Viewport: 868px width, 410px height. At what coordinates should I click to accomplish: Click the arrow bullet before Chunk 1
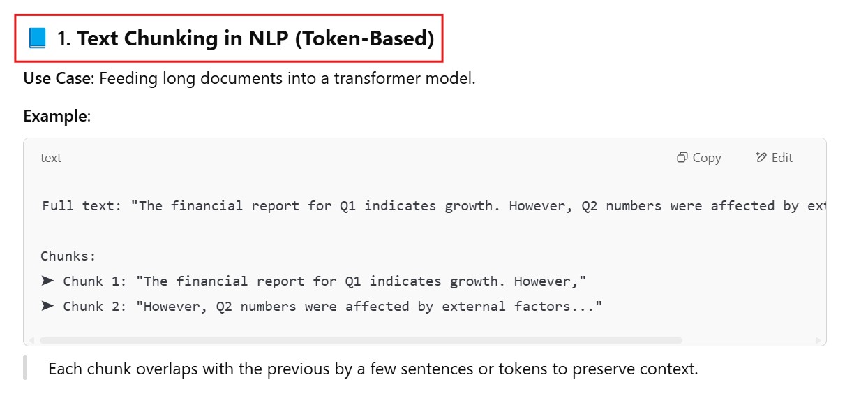pos(47,281)
